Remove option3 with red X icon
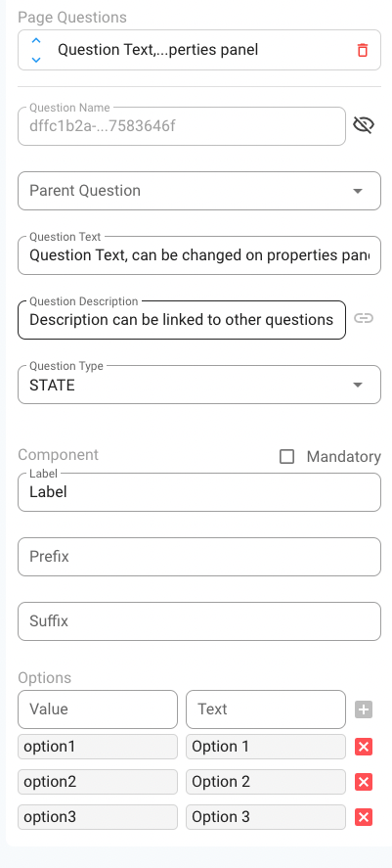This screenshot has width=392, height=868. (364, 817)
